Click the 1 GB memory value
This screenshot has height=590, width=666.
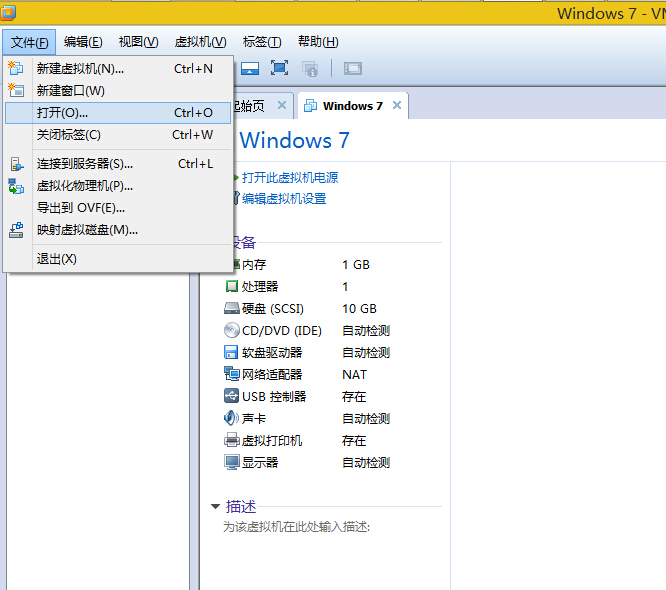coord(356,265)
